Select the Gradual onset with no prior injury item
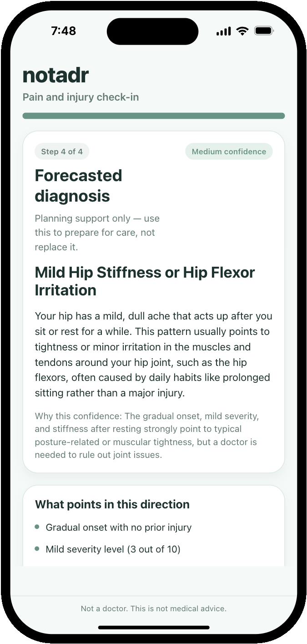Viewport: 307px width, 644px height. pos(118,527)
